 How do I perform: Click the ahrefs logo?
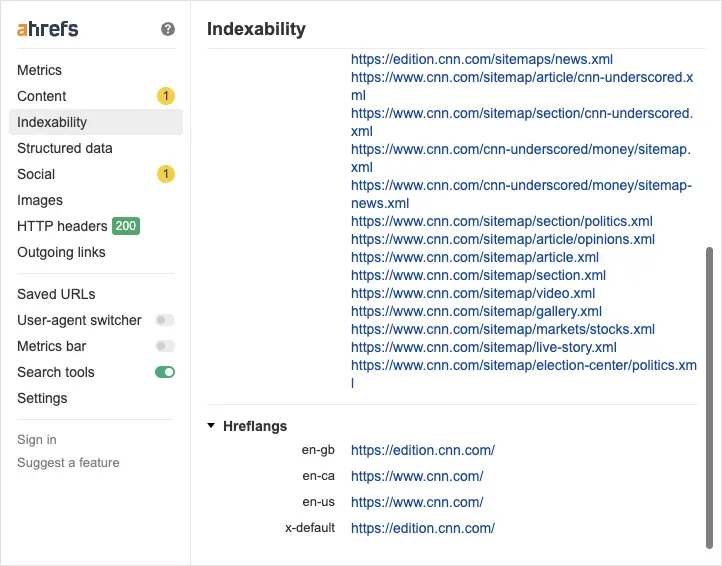tap(47, 29)
